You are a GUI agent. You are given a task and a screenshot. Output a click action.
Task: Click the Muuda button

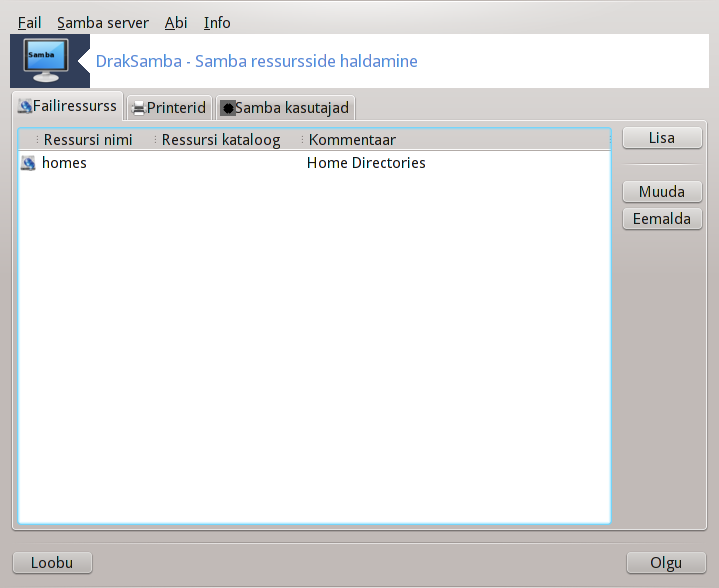(x=662, y=192)
